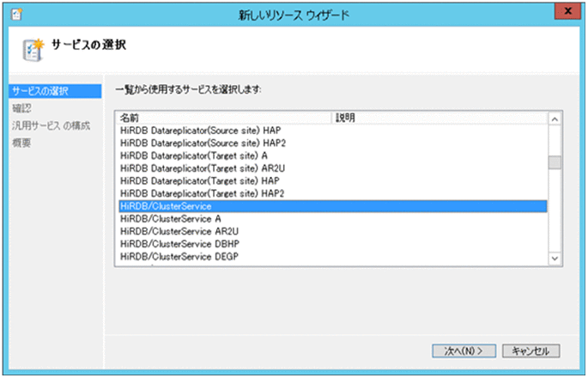Screen dimensions: 588x378
Task: Click the service selection wizard header icon
Action: pos(33,50)
